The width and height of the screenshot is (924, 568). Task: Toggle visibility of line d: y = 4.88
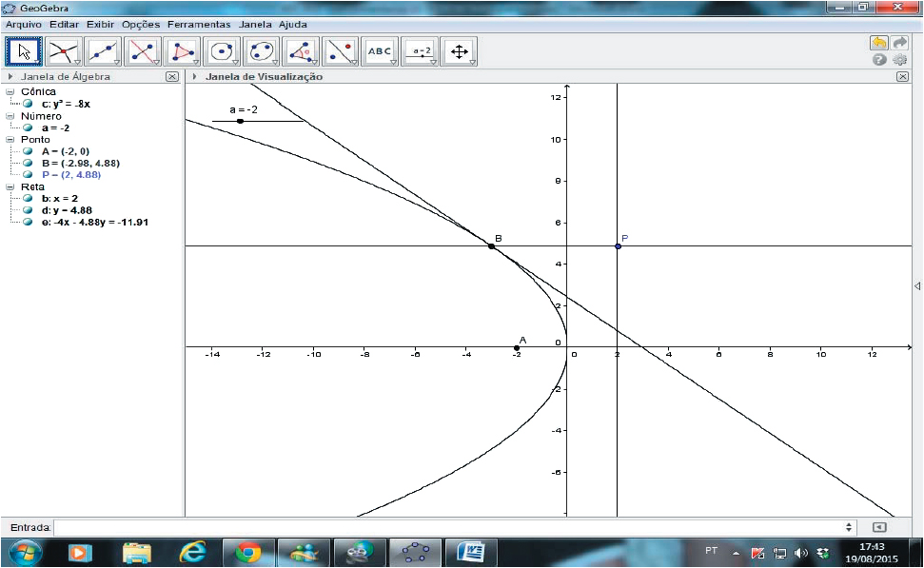(x=29, y=210)
